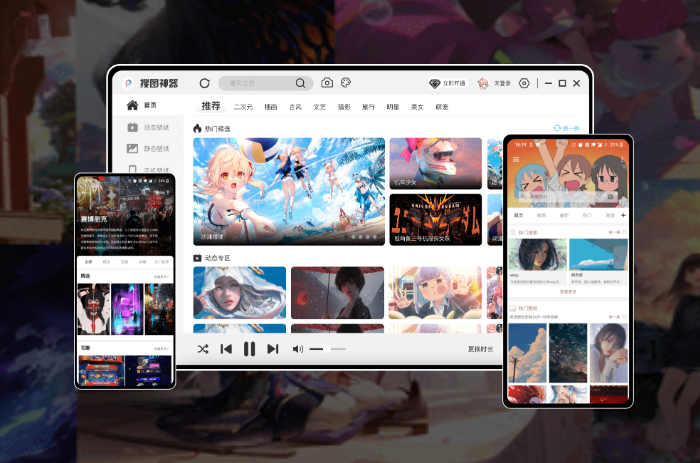Click the plus icon after right phone tabs
This screenshot has width=700, height=463.
[x=623, y=215]
